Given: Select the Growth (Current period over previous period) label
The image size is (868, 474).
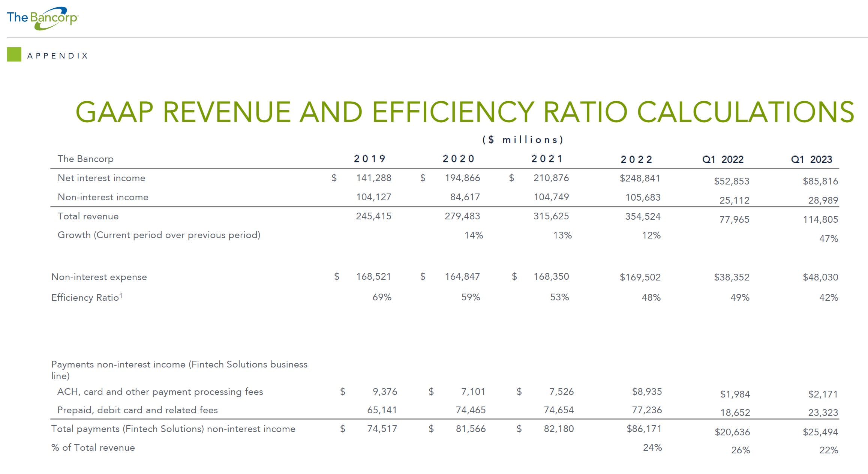Looking at the screenshot, I should (159, 235).
